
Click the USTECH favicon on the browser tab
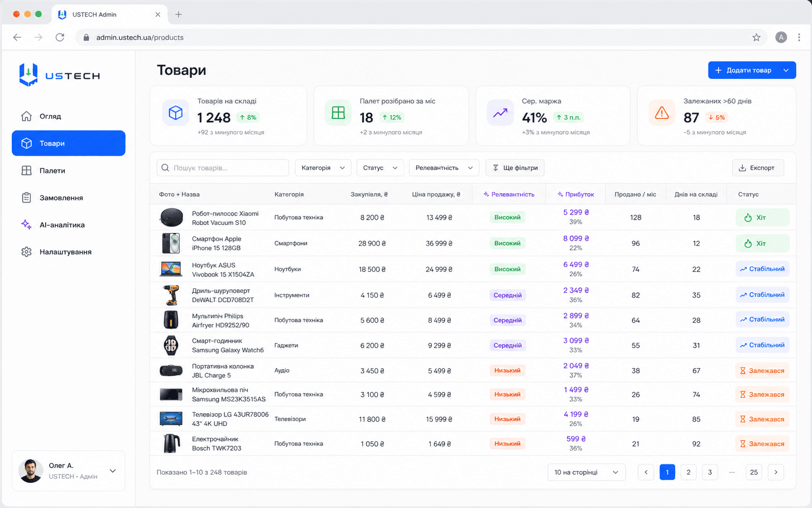[62, 14]
